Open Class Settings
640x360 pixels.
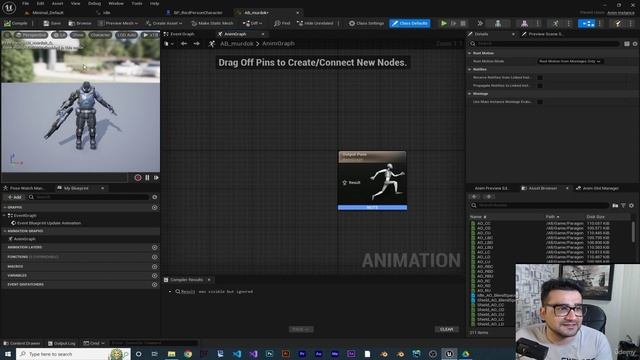pos(366,23)
